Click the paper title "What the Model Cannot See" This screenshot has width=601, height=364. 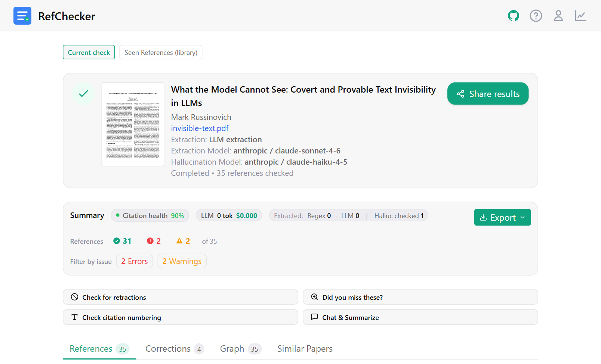click(303, 96)
